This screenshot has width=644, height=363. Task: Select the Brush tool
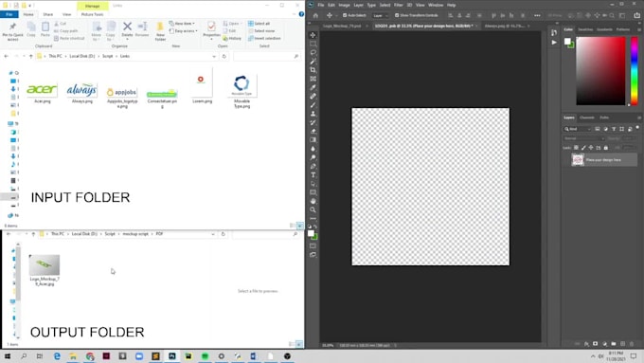click(x=313, y=105)
